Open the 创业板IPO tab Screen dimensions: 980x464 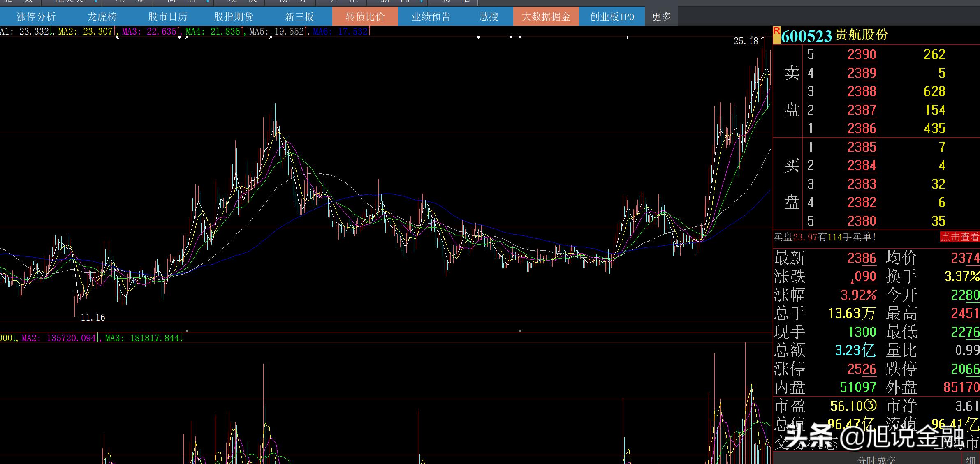pyautogui.click(x=612, y=16)
